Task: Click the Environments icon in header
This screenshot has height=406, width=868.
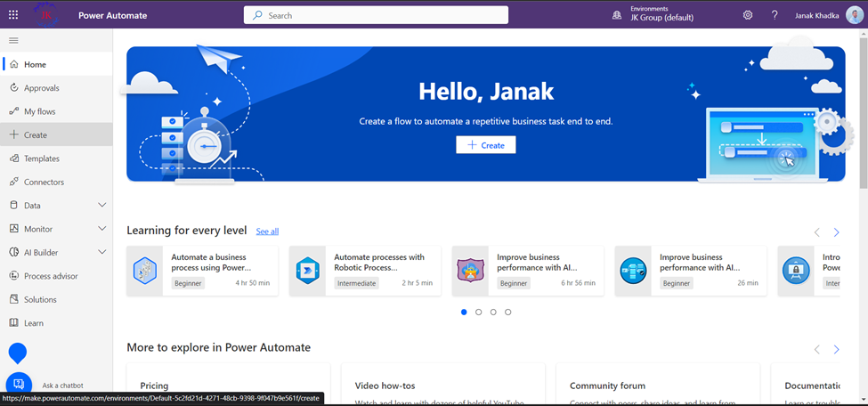Action: 617,15
